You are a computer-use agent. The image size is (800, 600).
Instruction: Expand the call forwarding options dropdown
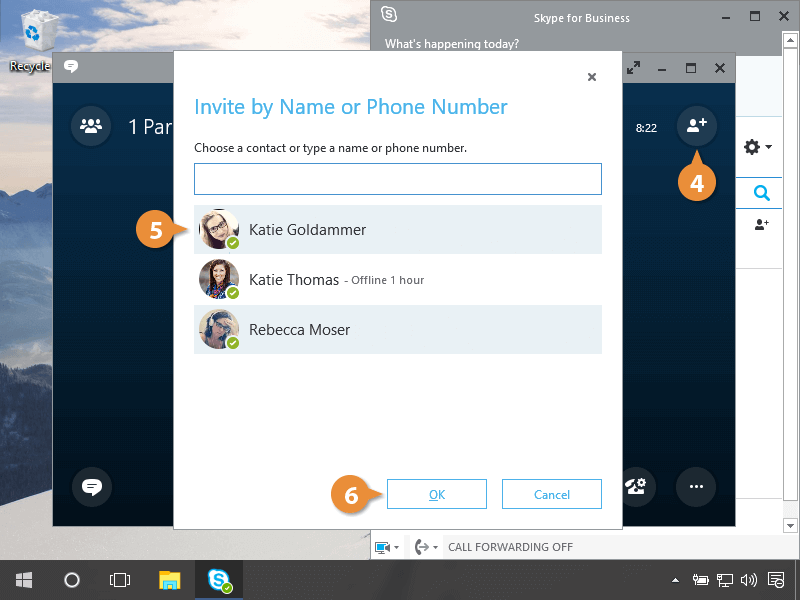coord(427,547)
